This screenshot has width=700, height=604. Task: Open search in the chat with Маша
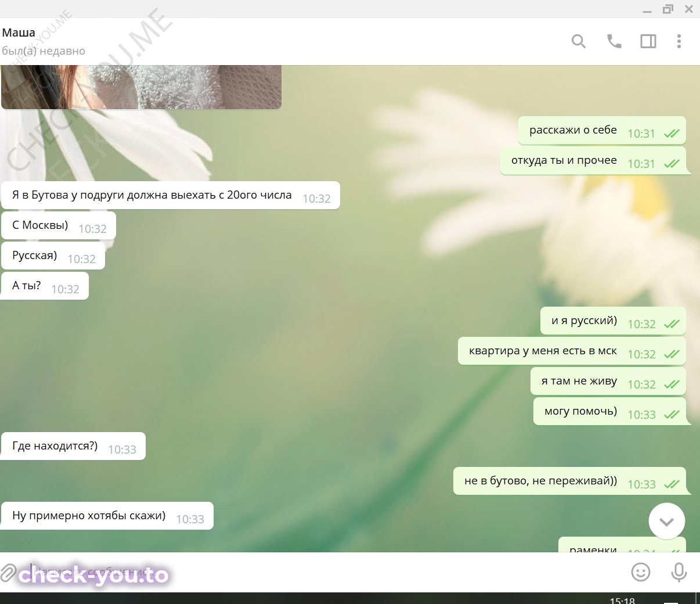[x=579, y=41]
